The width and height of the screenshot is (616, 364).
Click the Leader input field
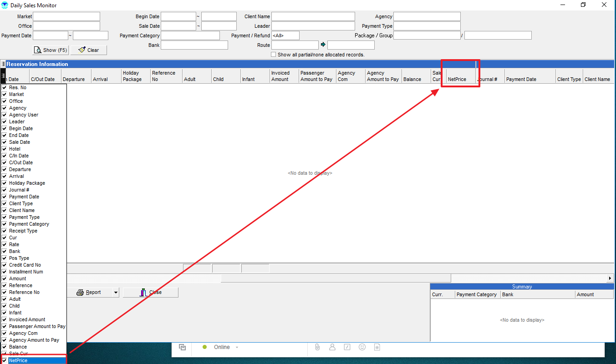point(313,26)
